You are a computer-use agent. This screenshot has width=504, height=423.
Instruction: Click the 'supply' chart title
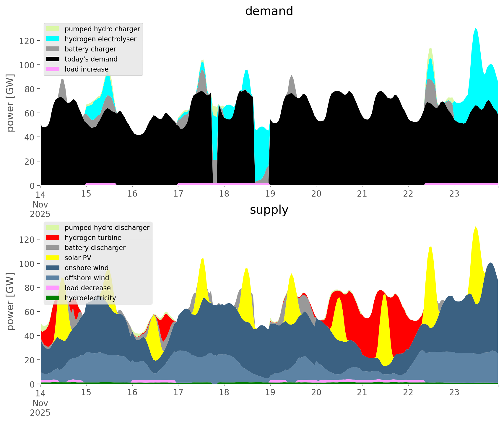[269, 210]
